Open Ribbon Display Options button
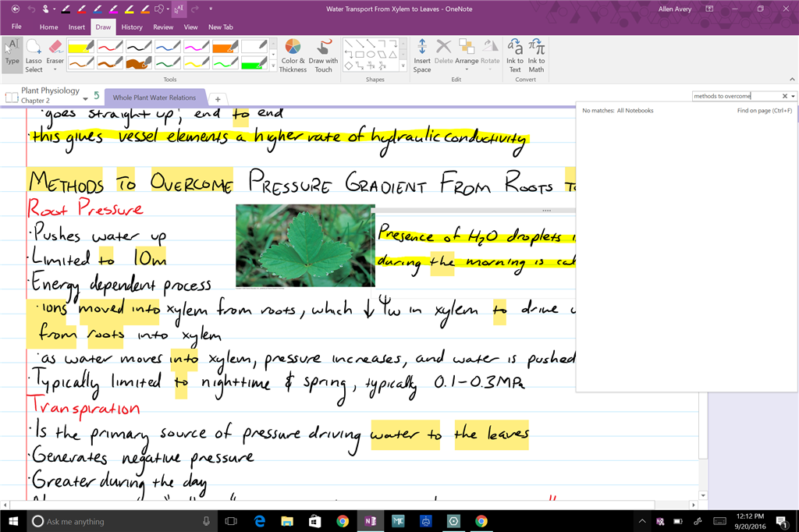Screen dimensions: 799x532 [708, 9]
